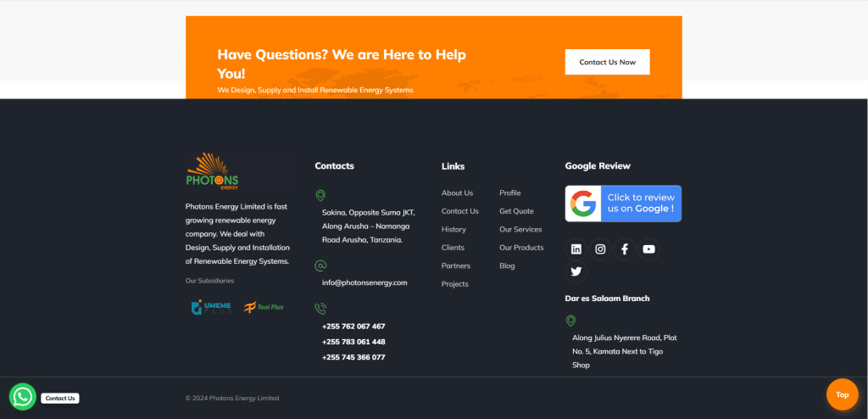The image size is (868, 419).
Task: Open the Instagram social icon
Action: click(600, 249)
